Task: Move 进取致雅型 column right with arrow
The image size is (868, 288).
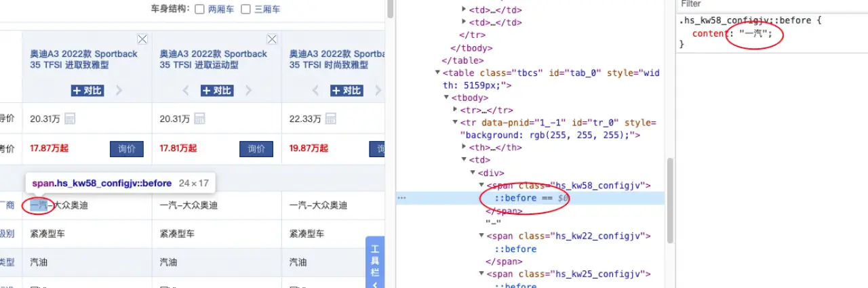Action: [x=119, y=90]
